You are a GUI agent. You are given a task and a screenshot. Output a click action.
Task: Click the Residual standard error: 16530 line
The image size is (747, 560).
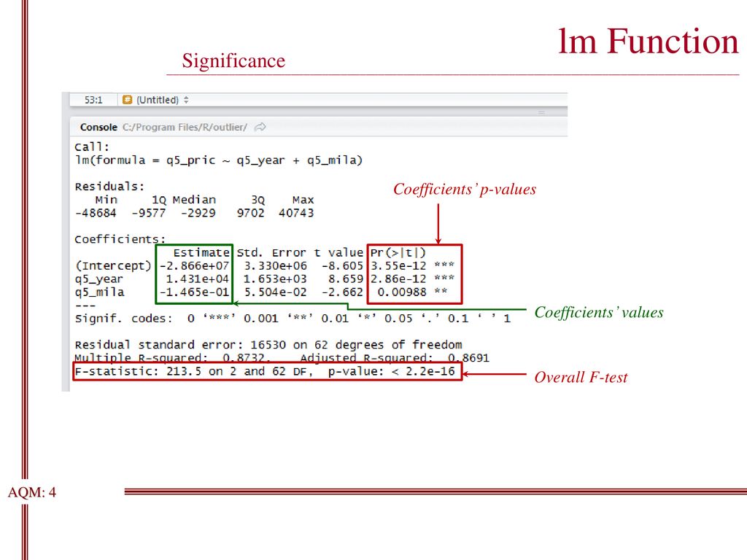[x=268, y=345]
